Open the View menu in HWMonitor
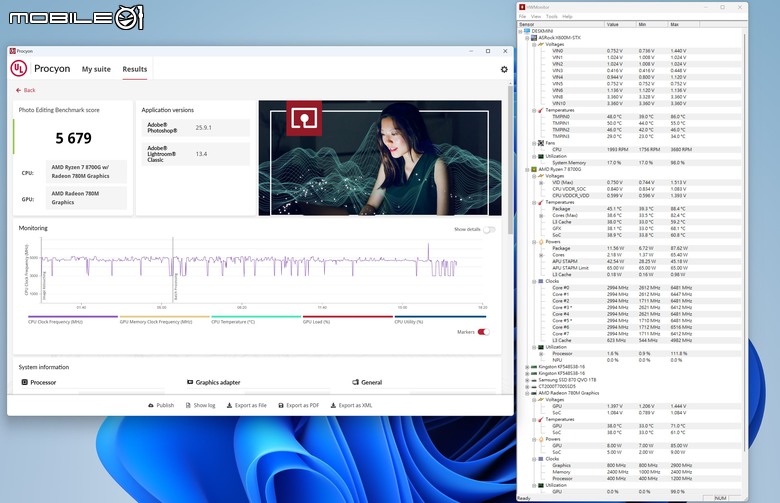 click(x=536, y=16)
